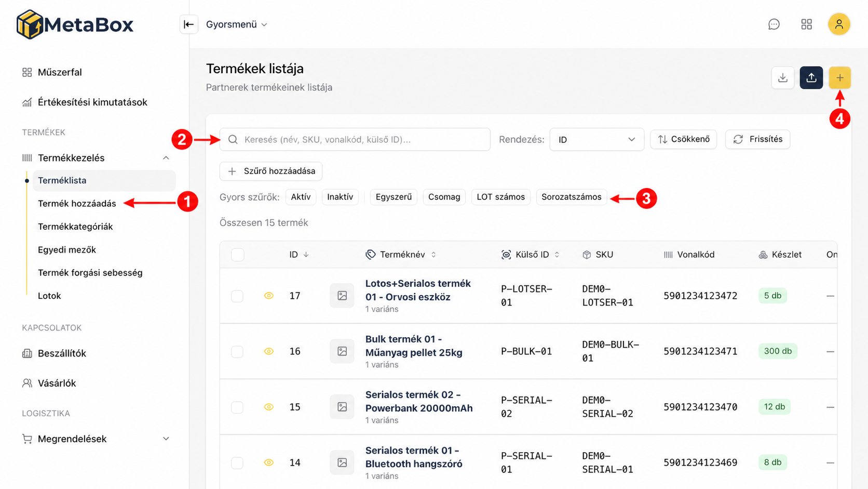The width and height of the screenshot is (868, 489).
Task: Apply the Egyszerű quick filter
Action: pyautogui.click(x=394, y=197)
